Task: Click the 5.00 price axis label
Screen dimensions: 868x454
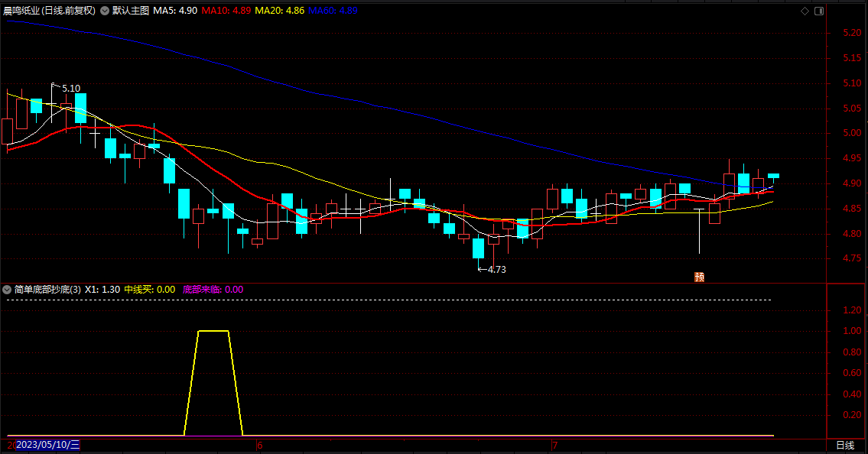Action: point(852,133)
